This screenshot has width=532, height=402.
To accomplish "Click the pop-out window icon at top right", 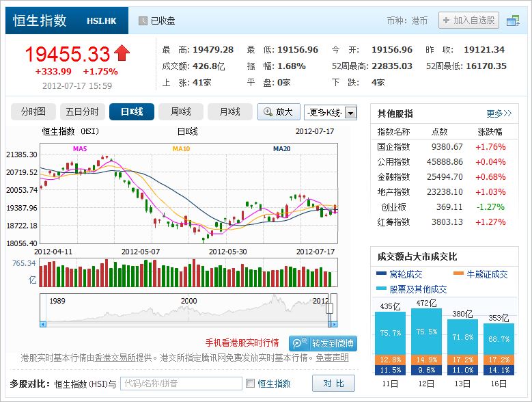I will tap(513, 21).
